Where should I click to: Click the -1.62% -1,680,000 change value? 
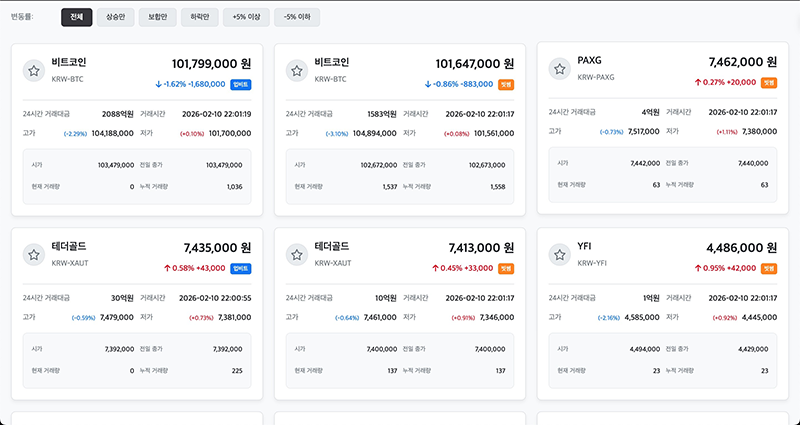click(190, 84)
